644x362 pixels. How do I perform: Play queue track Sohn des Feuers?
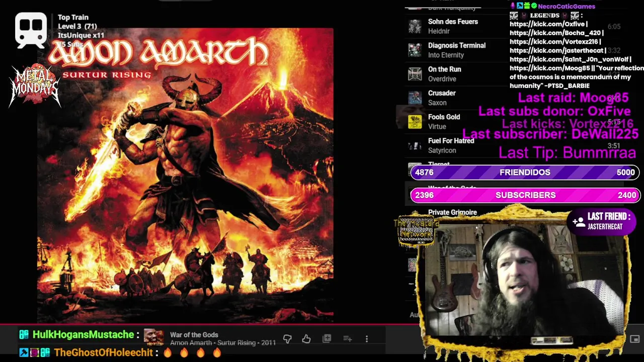453,22
